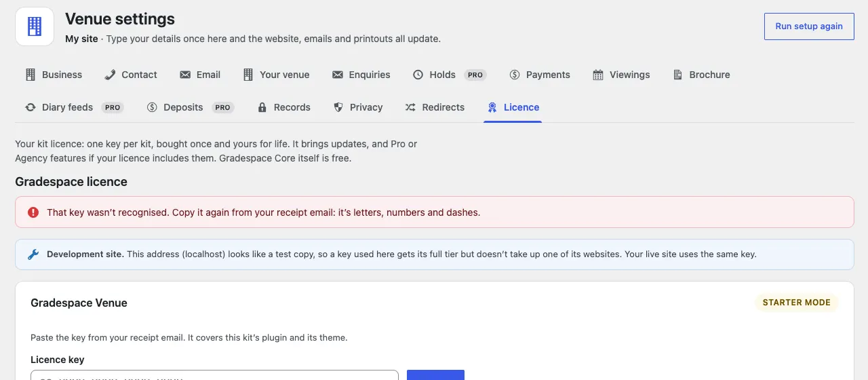Click the 'Licence key' field label

[58, 360]
